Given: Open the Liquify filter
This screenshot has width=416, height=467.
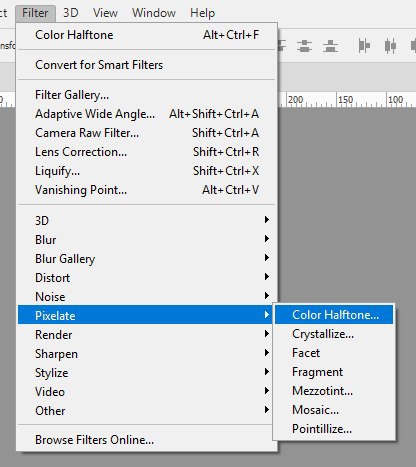Looking at the screenshot, I should (147, 171).
